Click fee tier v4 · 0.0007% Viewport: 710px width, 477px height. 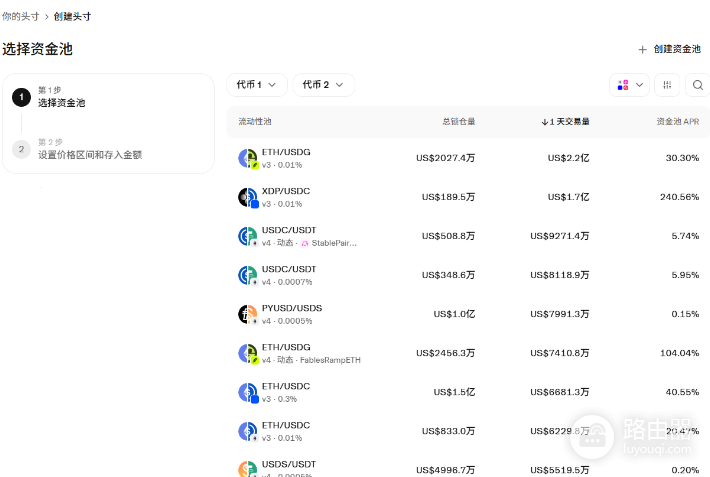(x=287, y=282)
